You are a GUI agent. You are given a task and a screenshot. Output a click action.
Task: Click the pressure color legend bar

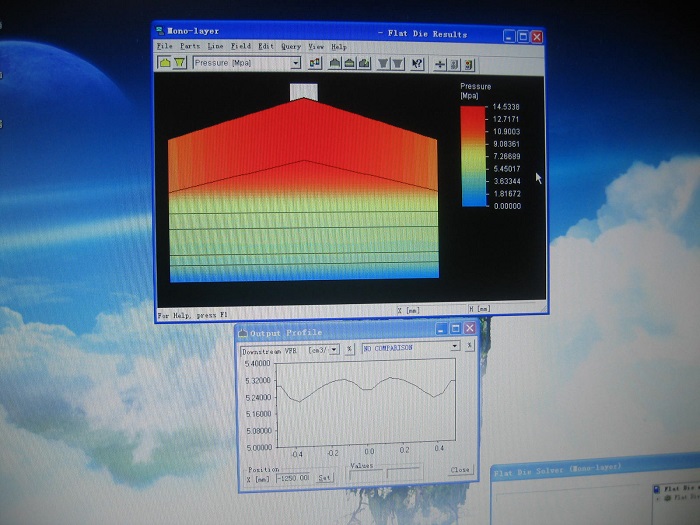pos(473,156)
